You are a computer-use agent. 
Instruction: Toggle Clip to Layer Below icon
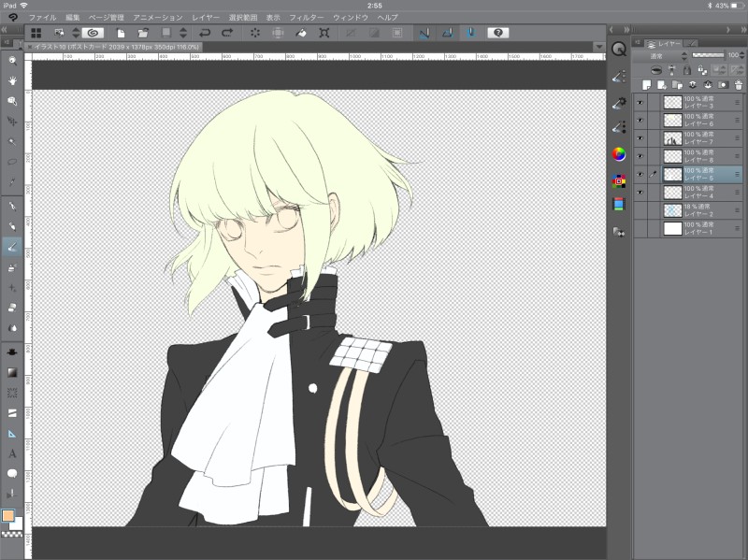656,70
